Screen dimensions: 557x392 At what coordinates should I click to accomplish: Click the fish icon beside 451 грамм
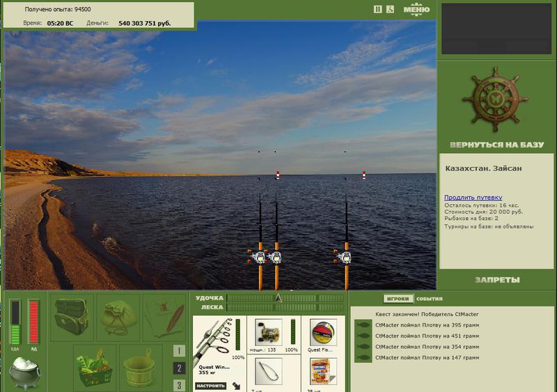[363, 336]
